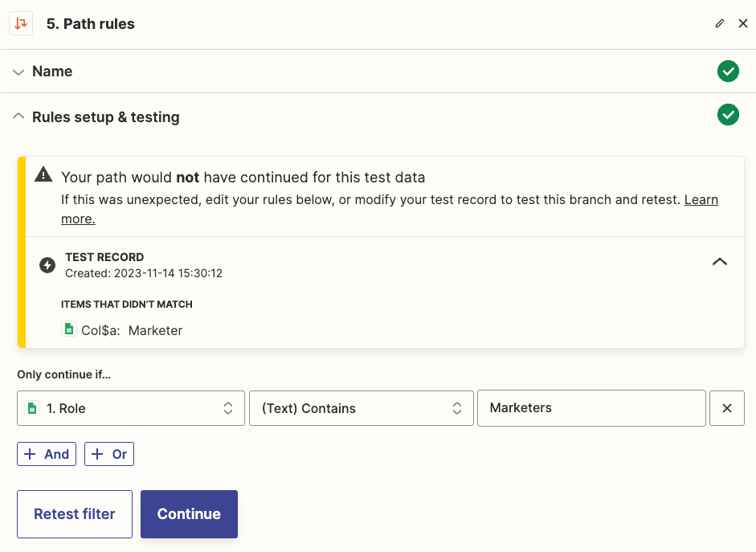756x552 pixels.
Task: Collapse the Name section
Action: [18, 72]
